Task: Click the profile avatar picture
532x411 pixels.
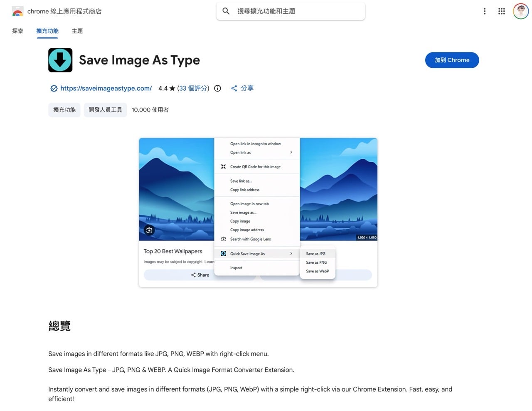Action: (x=520, y=11)
